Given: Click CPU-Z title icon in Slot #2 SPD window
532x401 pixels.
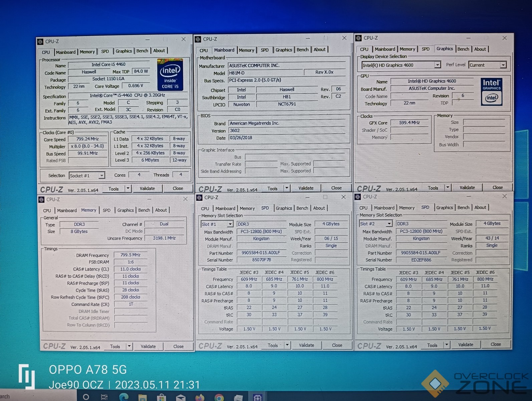Looking at the screenshot, I should pyautogui.click(x=358, y=197).
